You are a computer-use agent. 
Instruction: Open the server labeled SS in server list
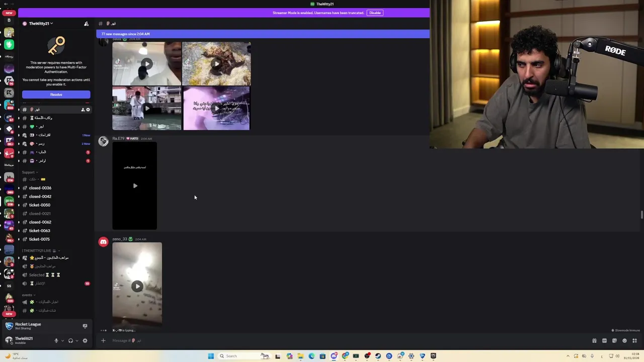pyautogui.click(x=9, y=286)
